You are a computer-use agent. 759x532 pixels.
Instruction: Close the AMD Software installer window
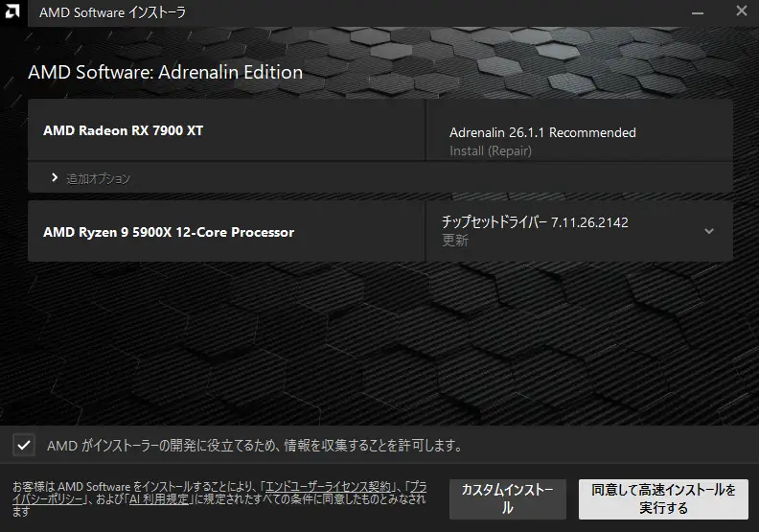(x=741, y=12)
